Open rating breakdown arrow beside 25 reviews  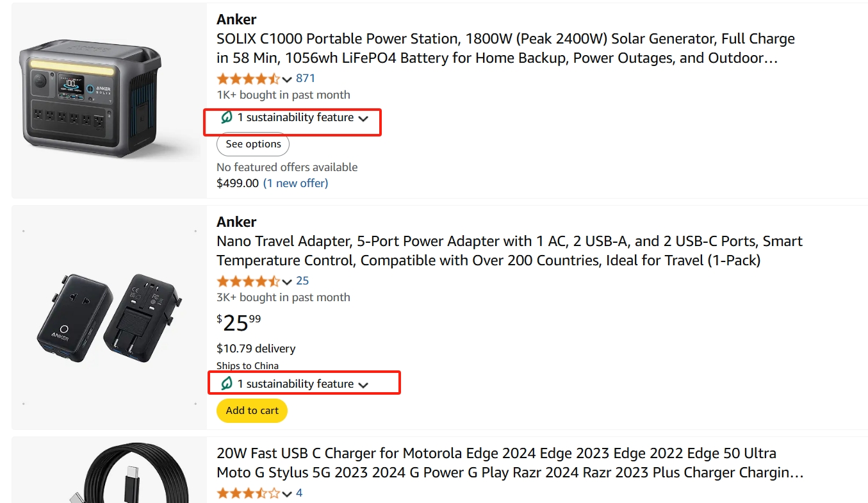[x=287, y=282]
